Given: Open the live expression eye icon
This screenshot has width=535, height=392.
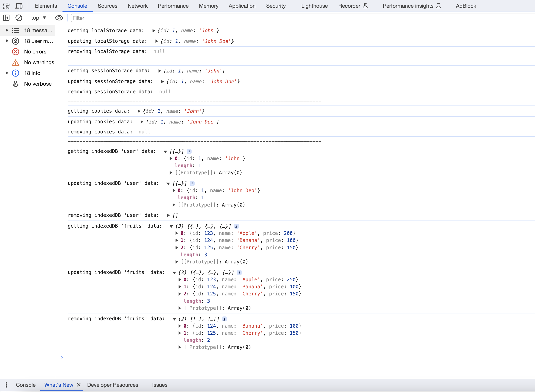Looking at the screenshot, I should 59,18.
